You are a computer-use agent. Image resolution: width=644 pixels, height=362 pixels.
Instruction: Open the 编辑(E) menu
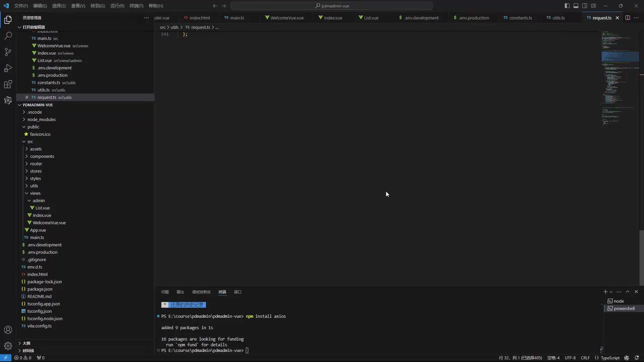40,6
